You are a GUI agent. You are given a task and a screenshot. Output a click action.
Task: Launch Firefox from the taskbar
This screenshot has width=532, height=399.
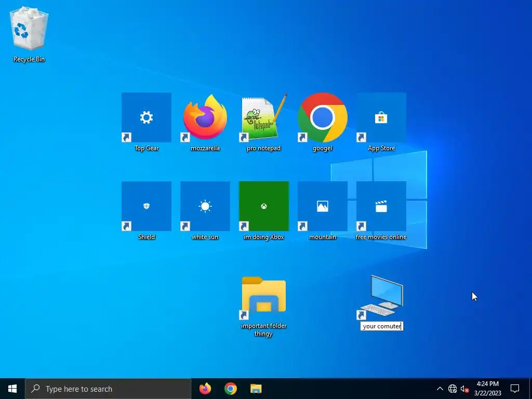205,389
